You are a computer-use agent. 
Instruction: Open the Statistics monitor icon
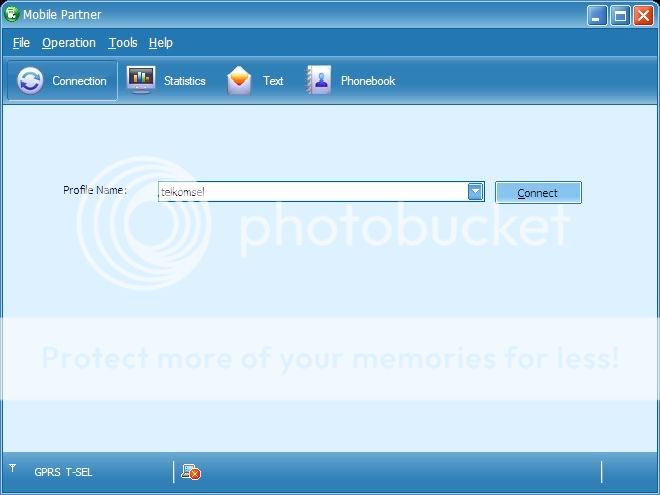tap(141, 80)
